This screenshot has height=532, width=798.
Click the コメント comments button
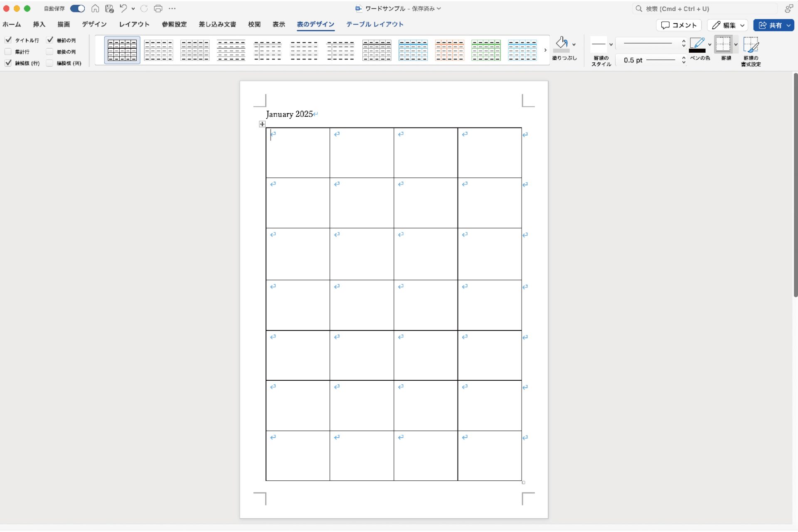point(679,25)
